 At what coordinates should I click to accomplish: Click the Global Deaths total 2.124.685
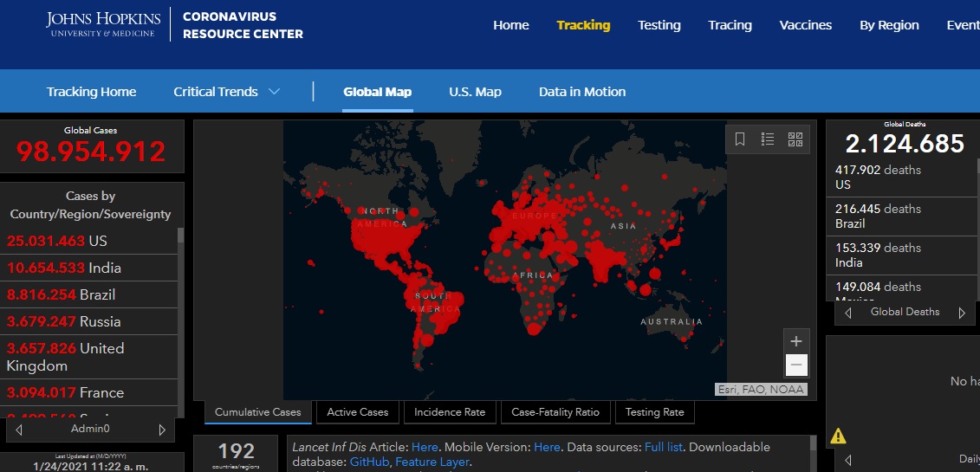[905, 144]
